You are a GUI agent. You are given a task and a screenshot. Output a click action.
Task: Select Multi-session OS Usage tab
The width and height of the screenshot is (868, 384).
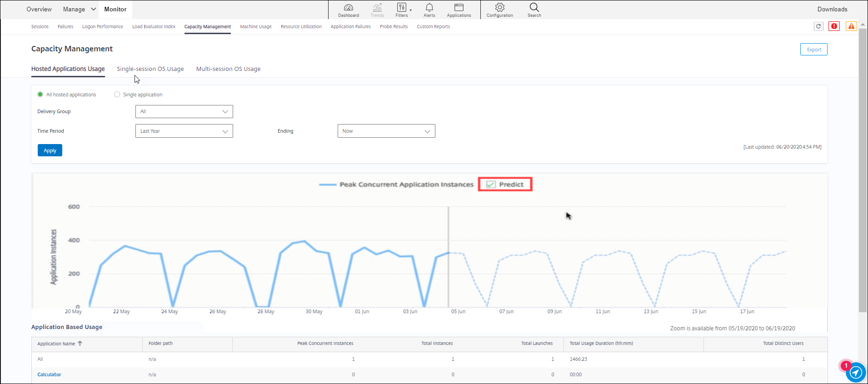click(x=229, y=69)
